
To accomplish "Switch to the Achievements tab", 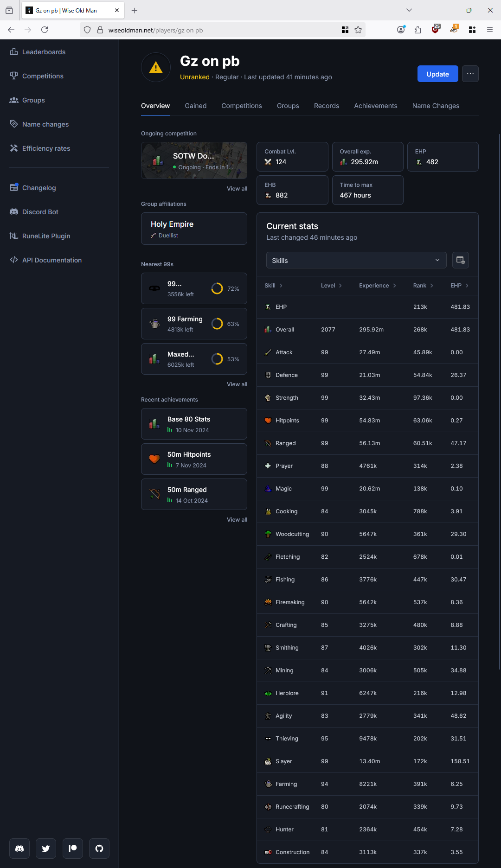I will coord(376,106).
